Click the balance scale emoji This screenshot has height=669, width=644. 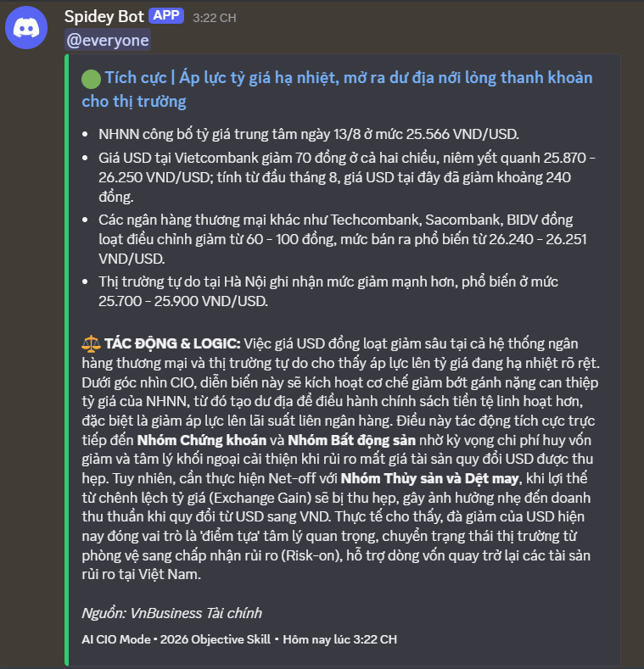(91, 344)
